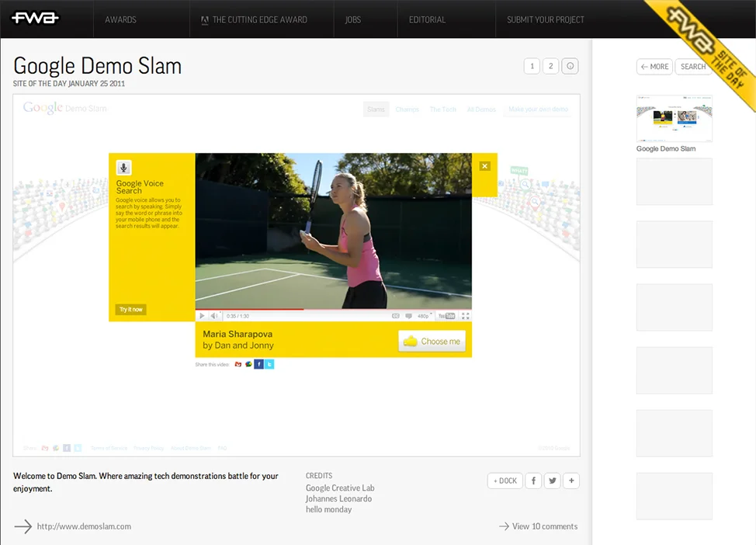Share this video on Facebook
The image size is (756, 545).
tap(259, 364)
